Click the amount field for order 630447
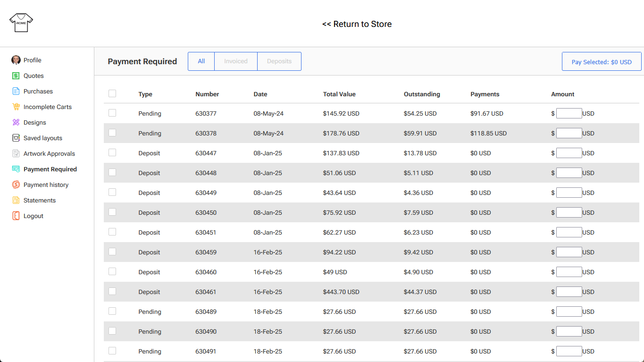Viewport: 644px width, 362px height. (x=569, y=153)
